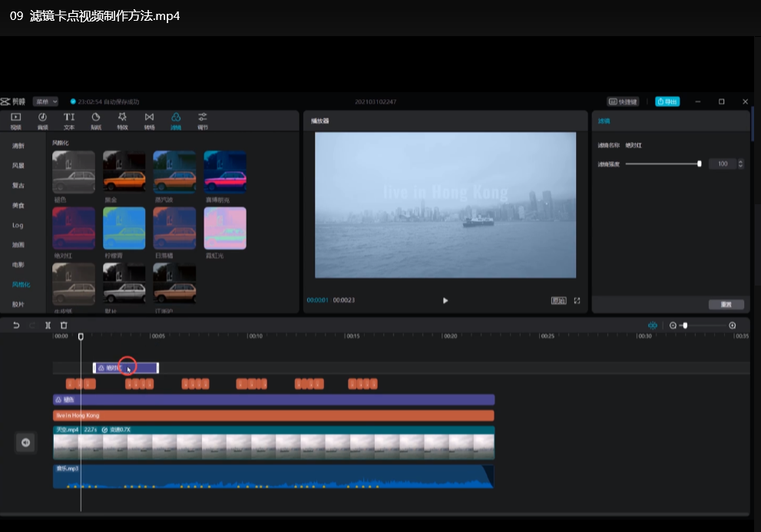Expand the 菜单 dropdown next to 剪映 logo
Viewport: 761px width, 532px height.
pyautogui.click(x=45, y=101)
